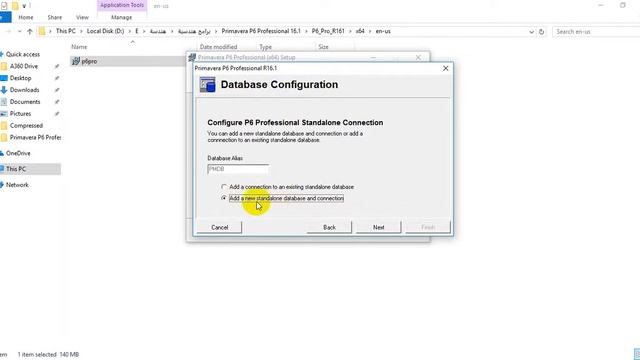Click the pin icon beside Pictures

tap(57, 113)
